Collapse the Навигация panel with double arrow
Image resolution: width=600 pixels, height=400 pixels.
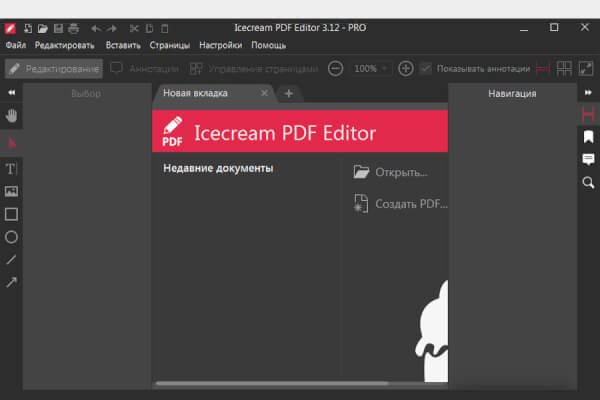coord(588,93)
